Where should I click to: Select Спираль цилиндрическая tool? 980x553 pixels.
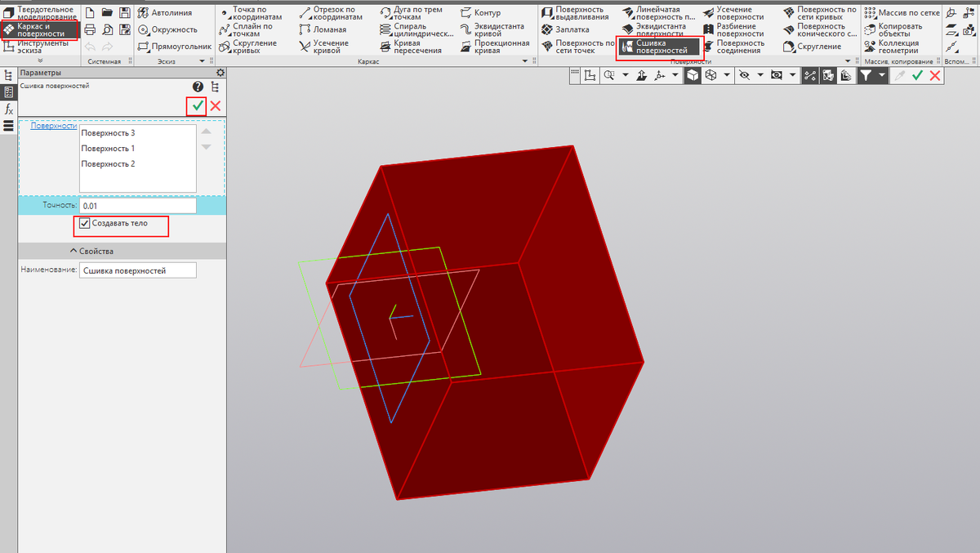point(416,29)
